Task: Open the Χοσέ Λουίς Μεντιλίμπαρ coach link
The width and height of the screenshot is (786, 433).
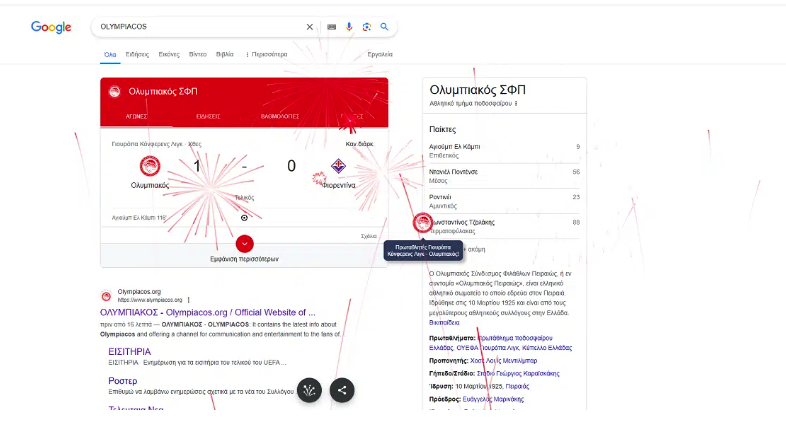Action: pos(503,361)
